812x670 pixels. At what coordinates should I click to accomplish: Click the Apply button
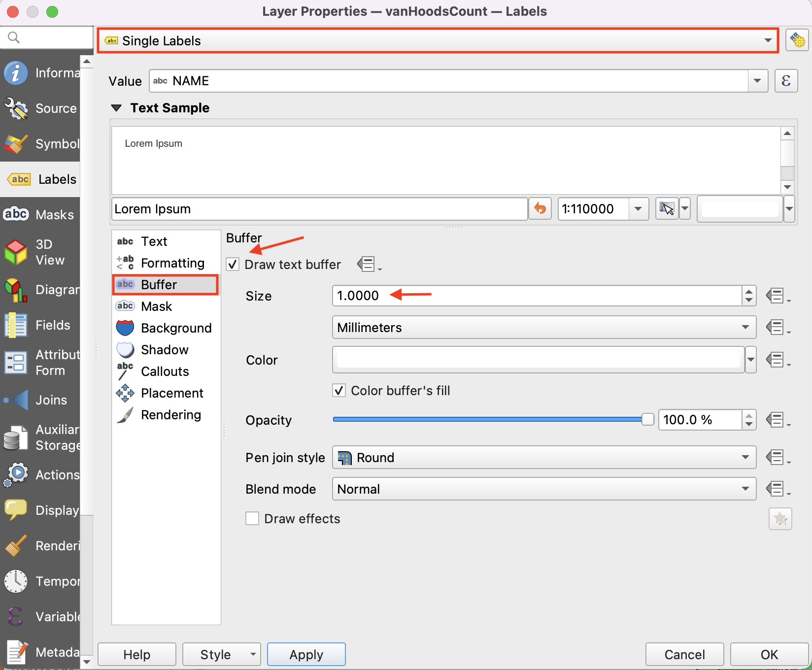point(306,654)
